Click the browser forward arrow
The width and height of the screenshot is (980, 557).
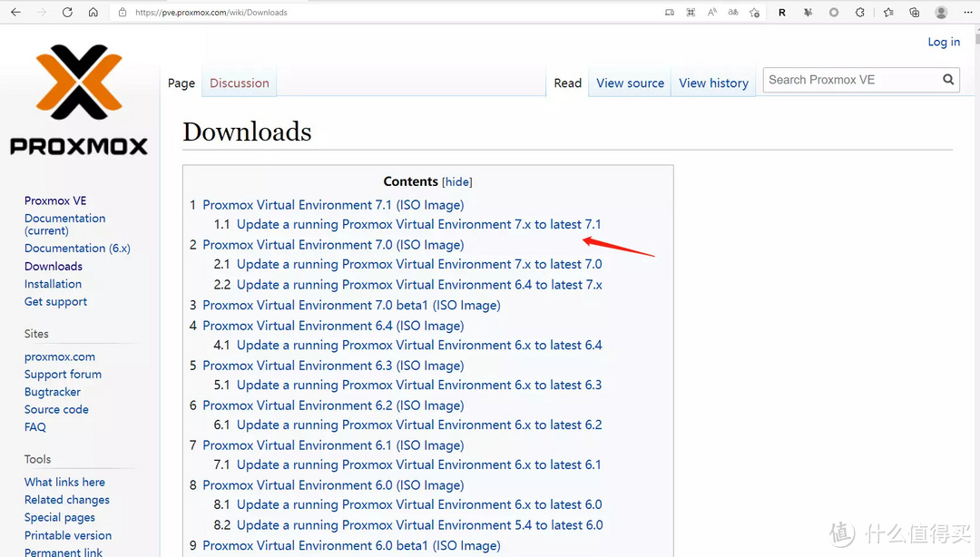(41, 12)
